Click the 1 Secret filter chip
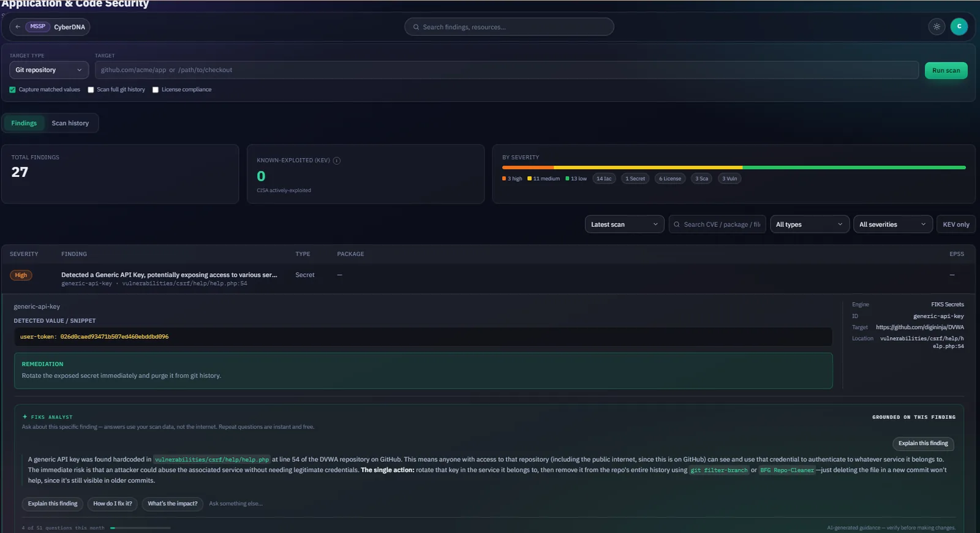Image resolution: width=980 pixels, height=533 pixels. [635, 179]
